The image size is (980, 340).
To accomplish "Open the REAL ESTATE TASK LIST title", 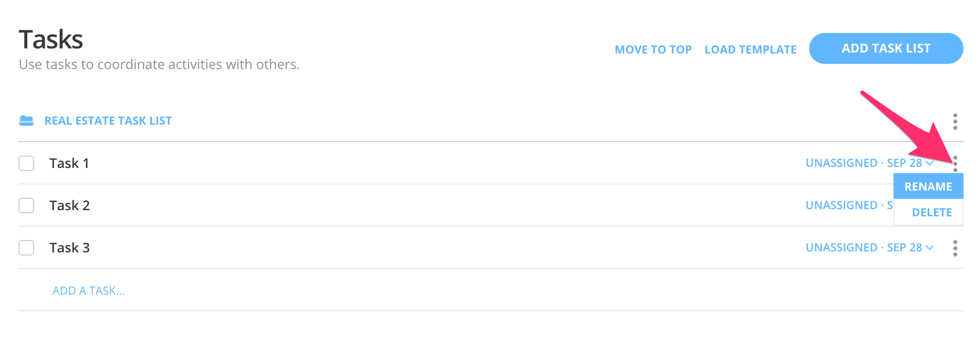I will (x=108, y=121).
